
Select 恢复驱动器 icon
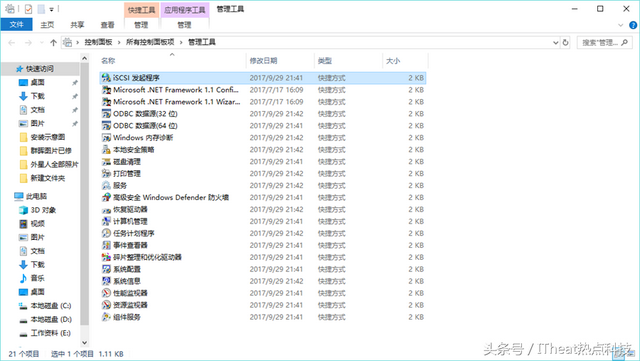pyautogui.click(x=106, y=209)
